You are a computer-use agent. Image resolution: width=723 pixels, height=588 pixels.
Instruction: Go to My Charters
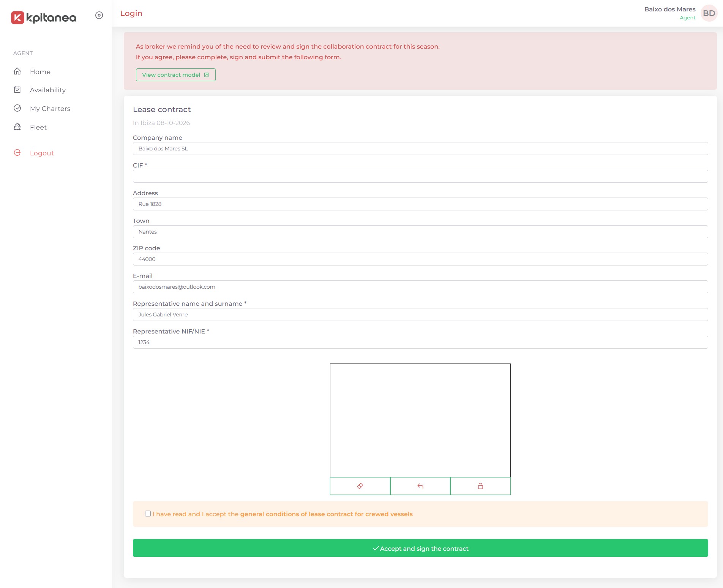50,109
